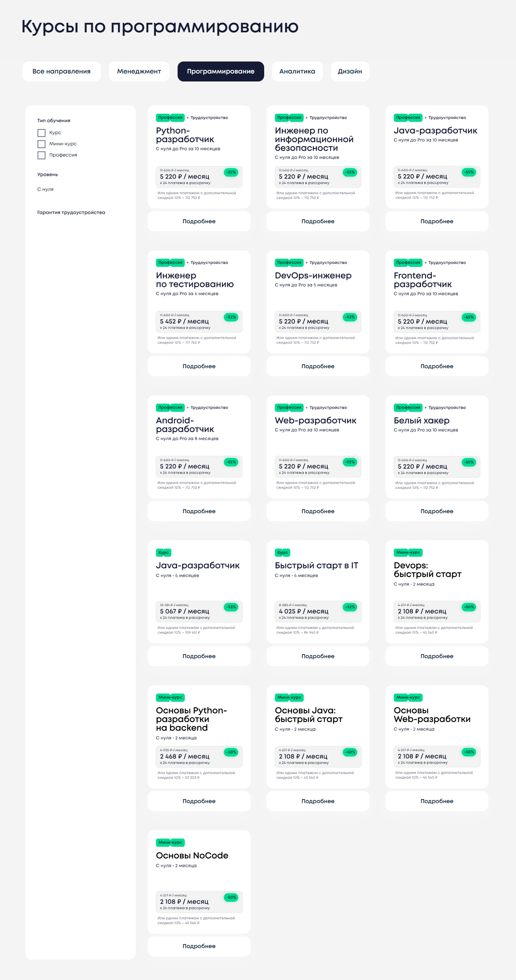Screen dimensions: 516x980
Task: Check the Курс filter checkbox
Action: click(x=42, y=133)
